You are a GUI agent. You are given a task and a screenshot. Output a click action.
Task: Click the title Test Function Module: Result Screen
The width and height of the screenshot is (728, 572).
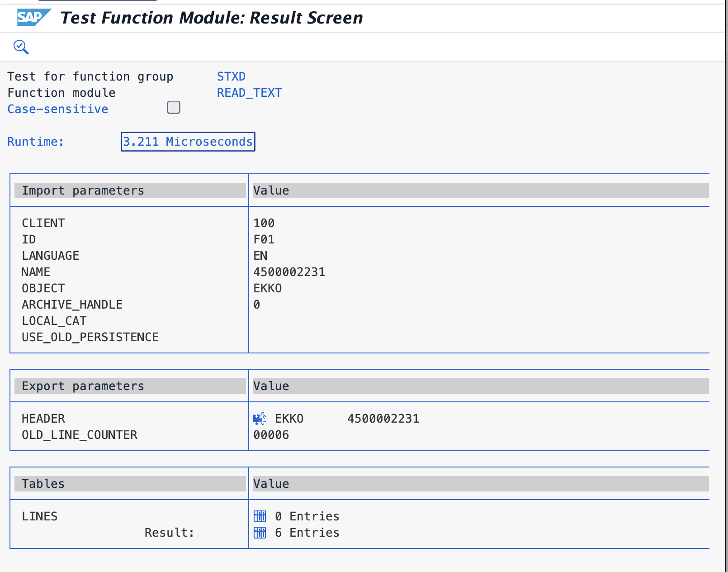pyautogui.click(x=212, y=18)
